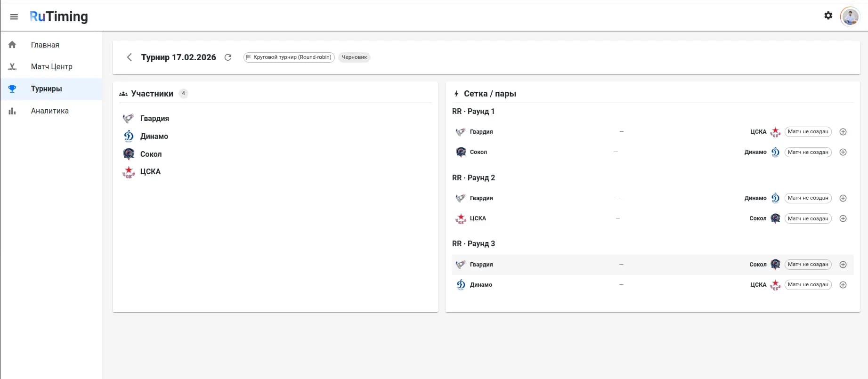Add a match for Сокол vs Динамо

point(843,153)
